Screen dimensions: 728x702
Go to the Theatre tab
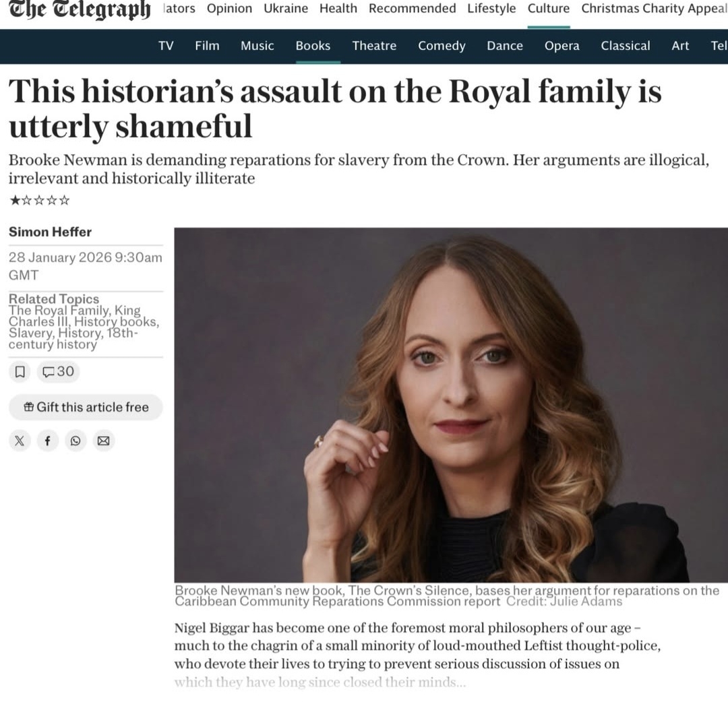click(x=374, y=46)
